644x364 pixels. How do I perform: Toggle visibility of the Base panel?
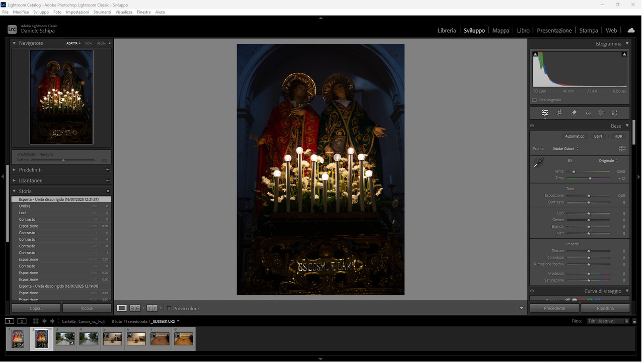coord(532,126)
